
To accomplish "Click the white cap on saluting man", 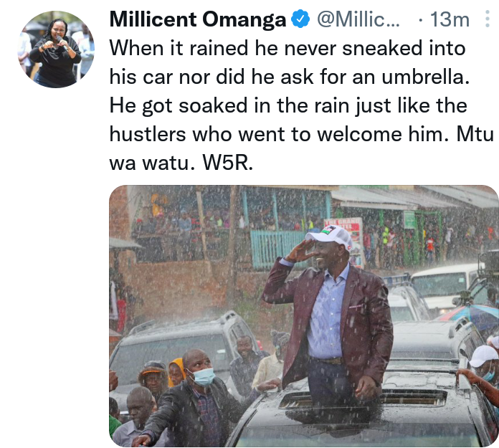I will tap(329, 236).
